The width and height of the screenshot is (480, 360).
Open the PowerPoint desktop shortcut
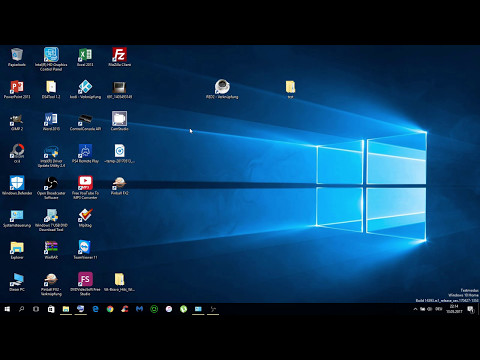17,89
